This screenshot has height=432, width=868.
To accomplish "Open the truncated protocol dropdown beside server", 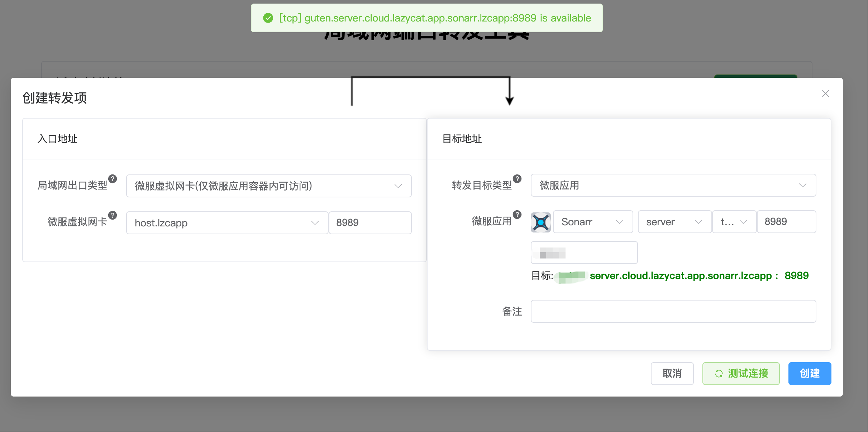I will [734, 222].
